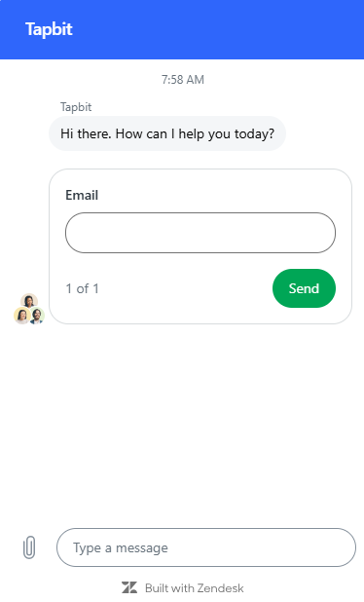The image size is (364, 602).
Task: Click the email form card
Action: click(x=200, y=246)
